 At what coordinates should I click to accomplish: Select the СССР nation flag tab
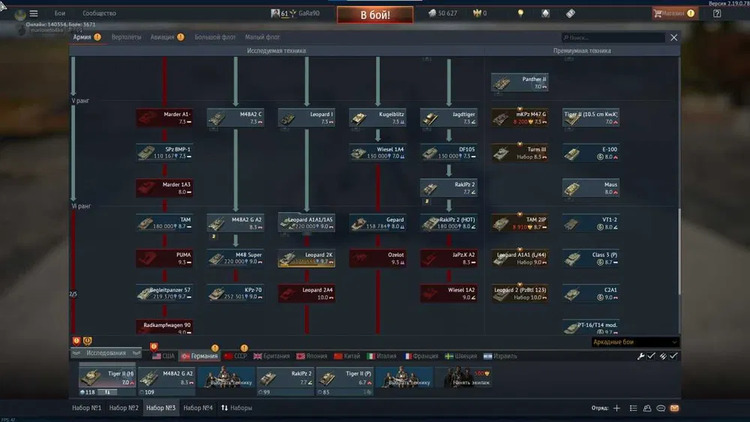coord(236,355)
